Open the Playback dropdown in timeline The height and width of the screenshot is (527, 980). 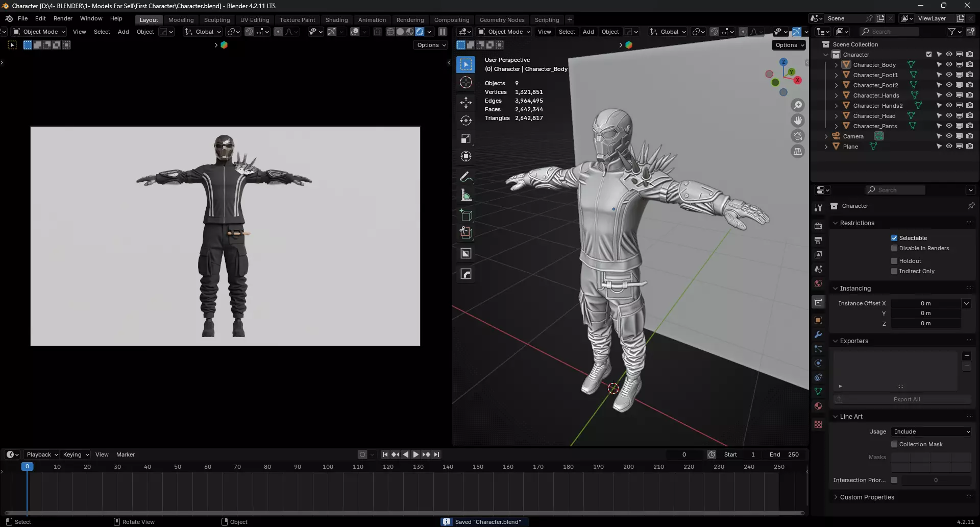42,454
